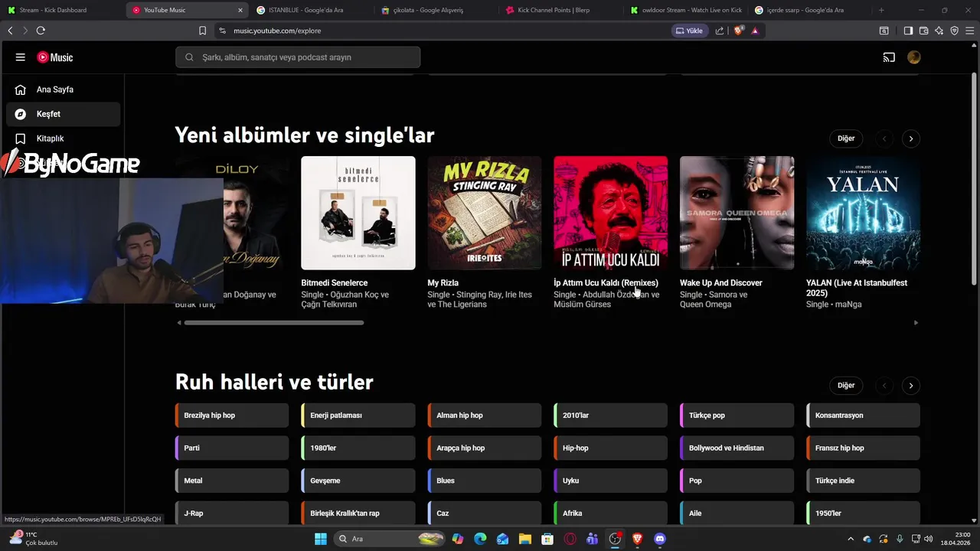Select the Konsantrasyon mood
Viewport: 980px width, 551px height.
pyautogui.click(x=863, y=416)
